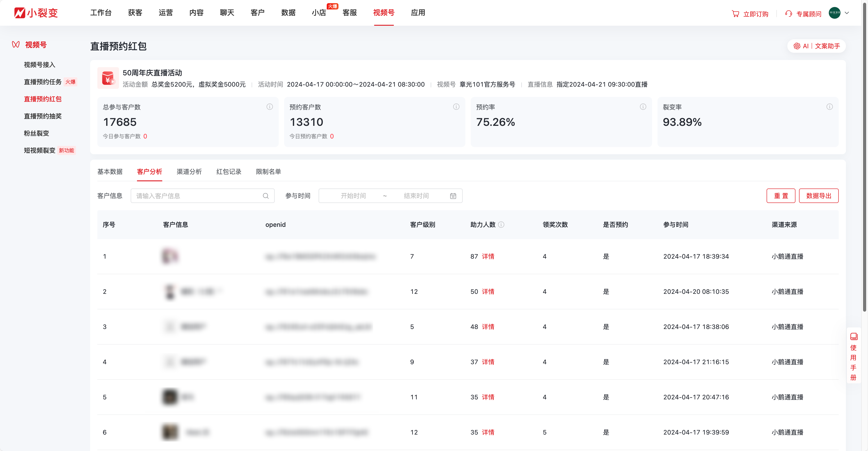Click info icon beside 助力人数 header
Viewport: 868px width, 451px height.
click(x=501, y=225)
